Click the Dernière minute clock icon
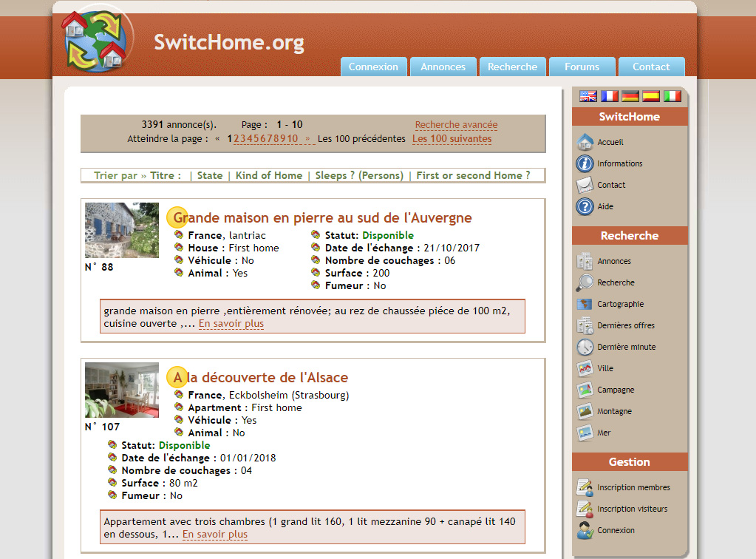The height and width of the screenshot is (559, 756). pyautogui.click(x=585, y=347)
